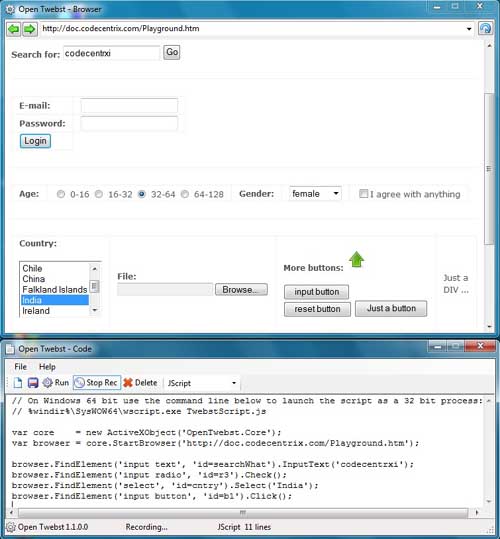The width and height of the screenshot is (500, 539).
Task: Select the 64-128 age radio button
Action: [185, 194]
